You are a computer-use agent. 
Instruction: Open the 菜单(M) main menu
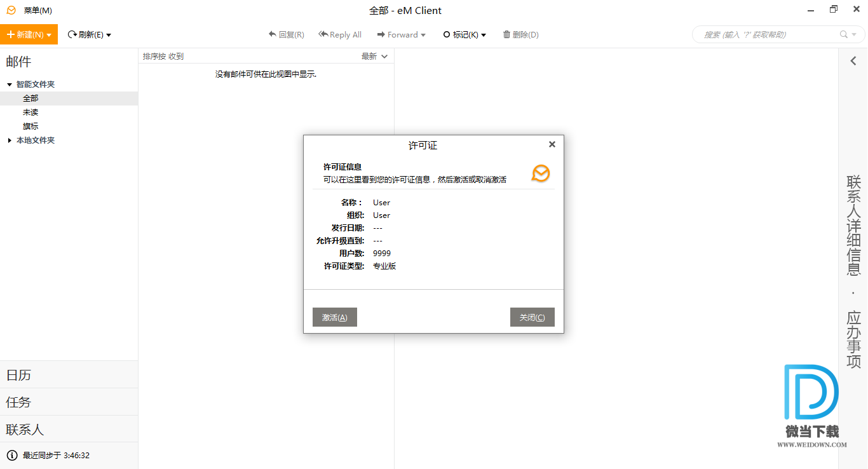click(37, 10)
